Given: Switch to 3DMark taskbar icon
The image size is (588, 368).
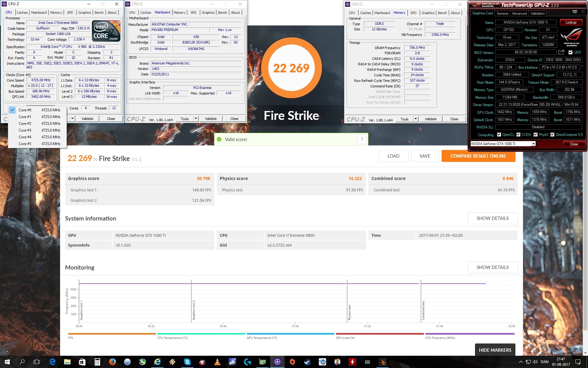Looking at the screenshot, I should [x=383, y=362].
